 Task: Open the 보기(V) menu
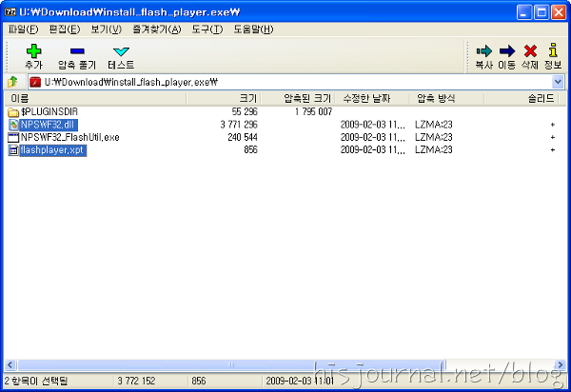coord(106,29)
